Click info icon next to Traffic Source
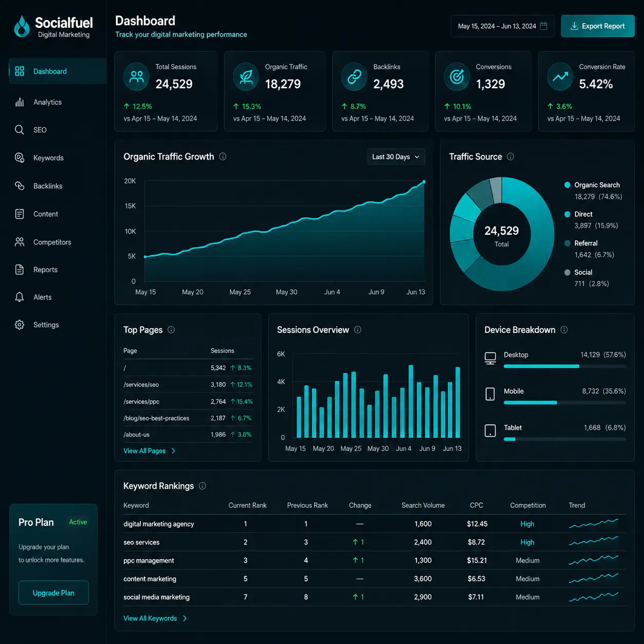 [x=510, y=157]
